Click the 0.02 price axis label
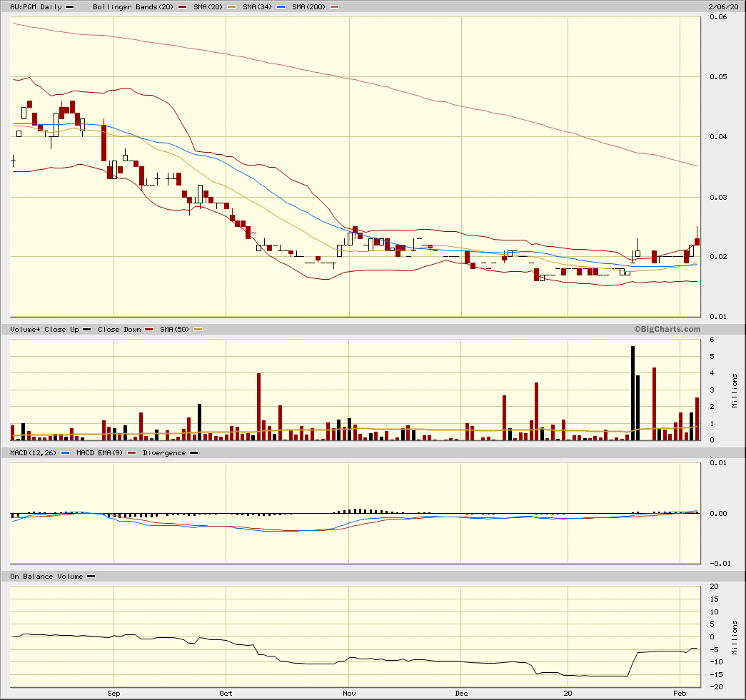 (718, 257)
